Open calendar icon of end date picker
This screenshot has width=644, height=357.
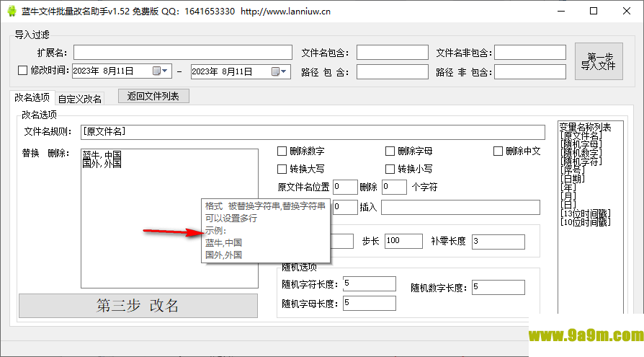click(x=276, y=71)
